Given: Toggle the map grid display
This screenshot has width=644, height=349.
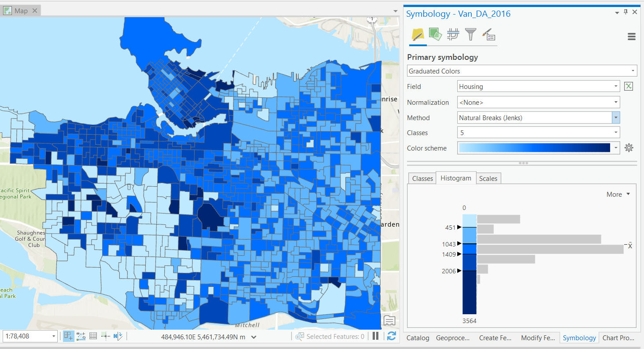Looking at the screenshot, I should (93, 336).
